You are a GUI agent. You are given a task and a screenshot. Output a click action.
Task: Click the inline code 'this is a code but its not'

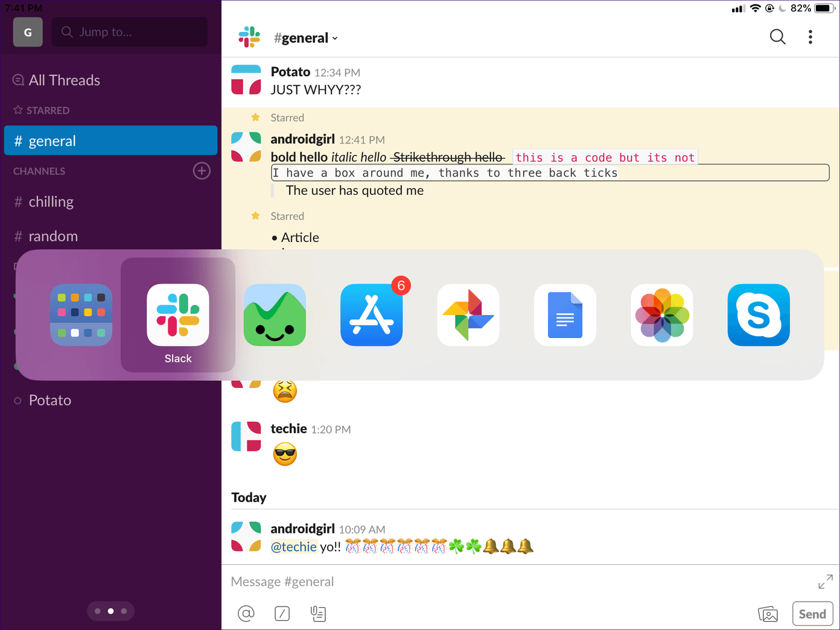click(x=605, y=157)
